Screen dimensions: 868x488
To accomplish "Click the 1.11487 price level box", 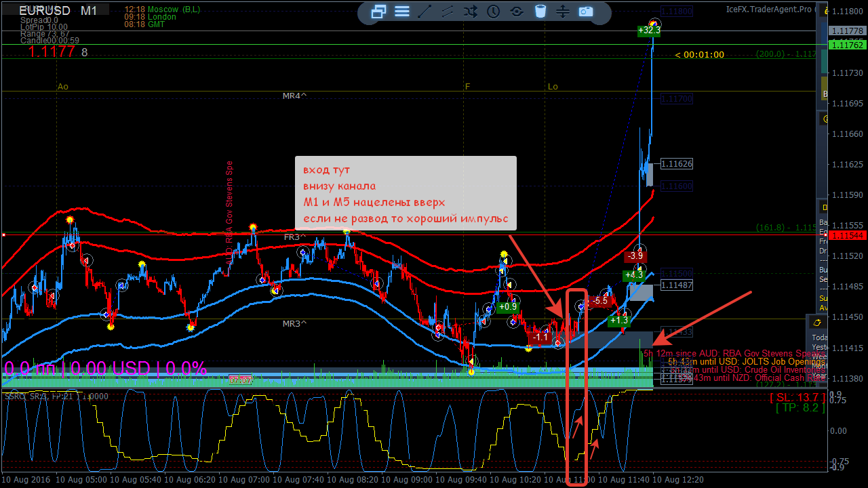I will pyautogui.click(x=677, y=285).
